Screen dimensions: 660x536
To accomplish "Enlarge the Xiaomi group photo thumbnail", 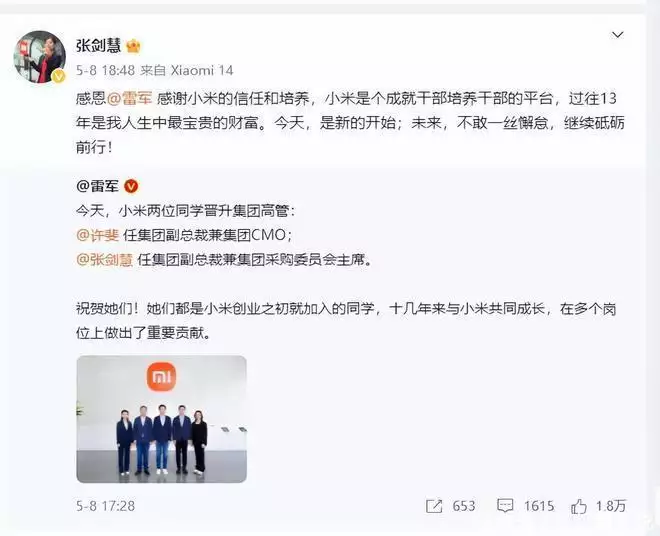I will (x=162, y=419).
